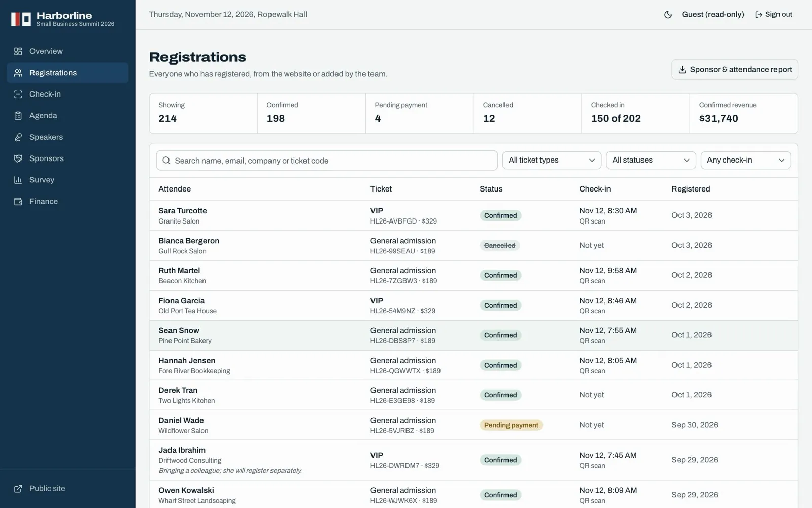The height and width of the screenshot is (508, 812).
Task: Click Ruth Martel's Nov 12, 9:58 AM check-in
Action: (608, 271)
